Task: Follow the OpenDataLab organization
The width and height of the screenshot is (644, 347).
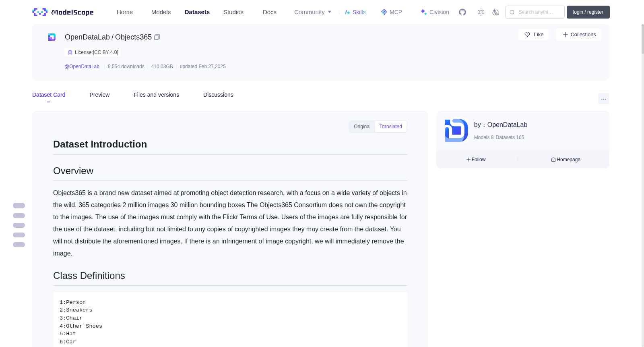Action: coord(476,160)
